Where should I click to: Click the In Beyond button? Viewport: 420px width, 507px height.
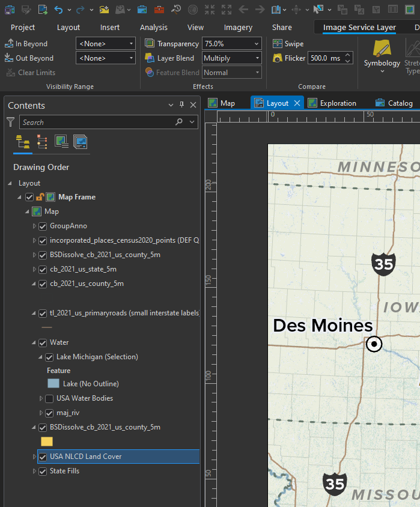tap(26, 44)
